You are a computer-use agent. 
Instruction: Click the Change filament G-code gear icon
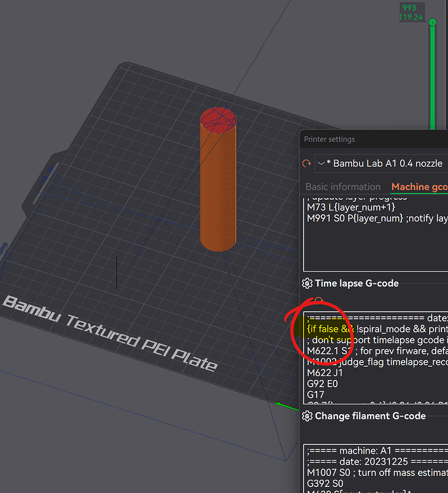[307, 416]
